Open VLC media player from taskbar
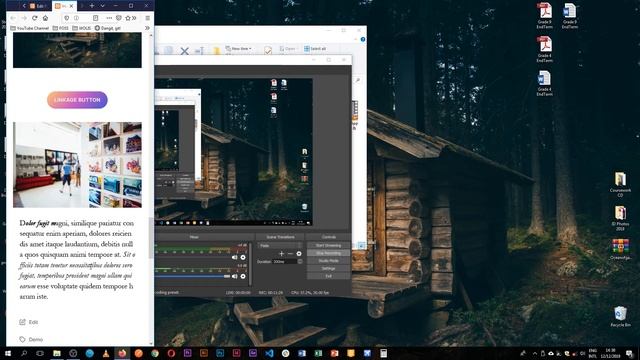640x360 pixels. click(x=106, y=353)
